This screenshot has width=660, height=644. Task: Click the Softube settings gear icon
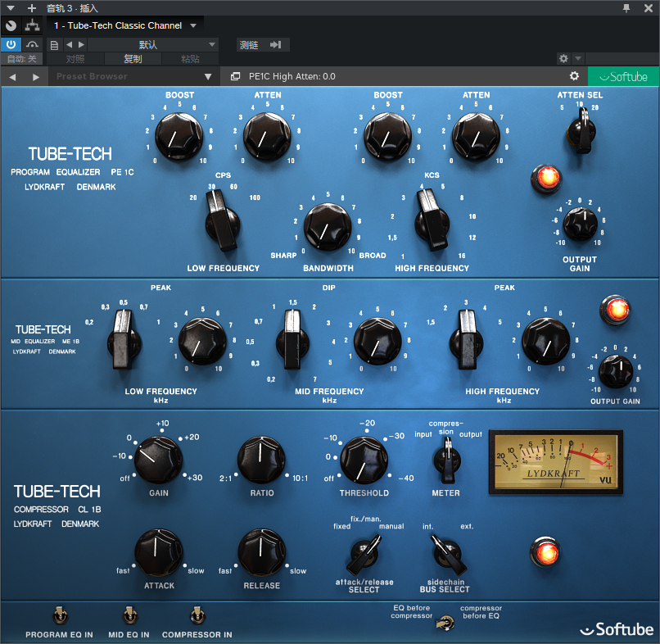[574, 76]
